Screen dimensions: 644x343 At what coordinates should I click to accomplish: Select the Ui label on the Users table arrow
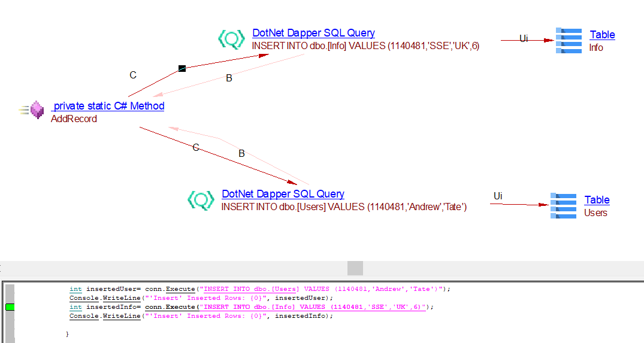[498, 196]
